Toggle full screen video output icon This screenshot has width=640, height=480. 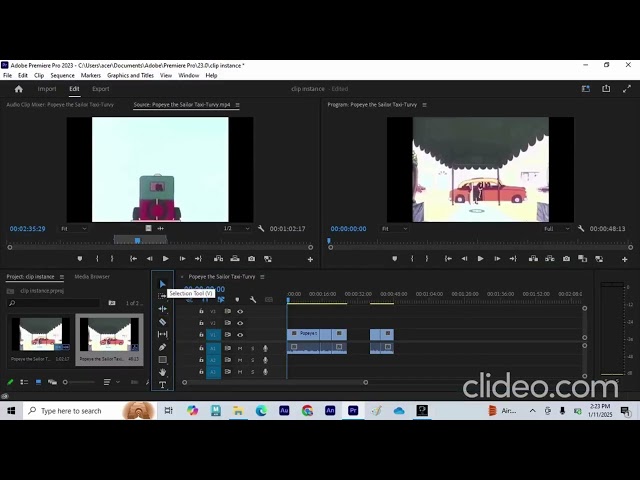pos(627,89)
